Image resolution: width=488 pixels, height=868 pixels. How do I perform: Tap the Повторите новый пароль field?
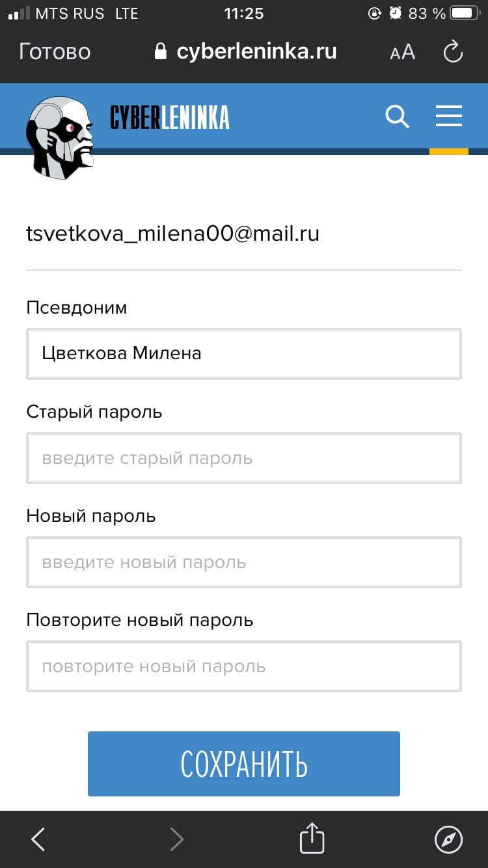[x=244, y=666]
